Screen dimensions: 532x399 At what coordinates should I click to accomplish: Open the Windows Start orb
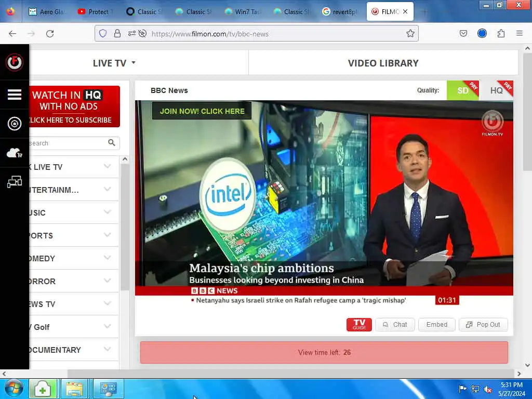(x=14, y=388)
